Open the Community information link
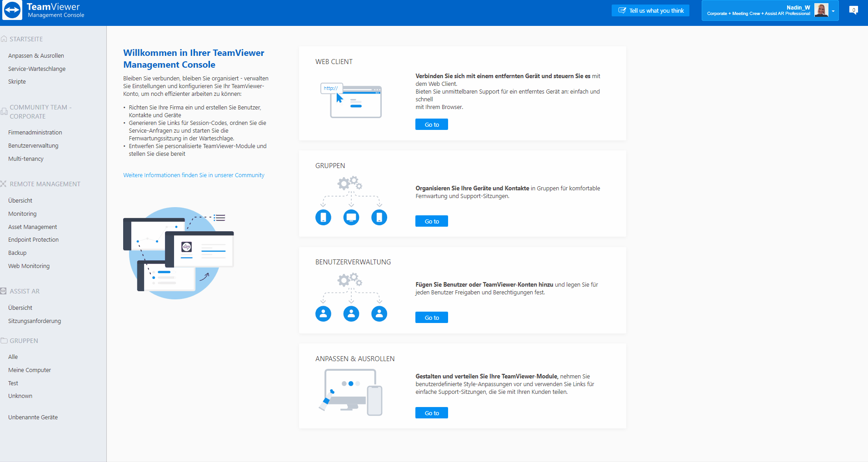This screenshot has height=462, width=868. (194, 175)
